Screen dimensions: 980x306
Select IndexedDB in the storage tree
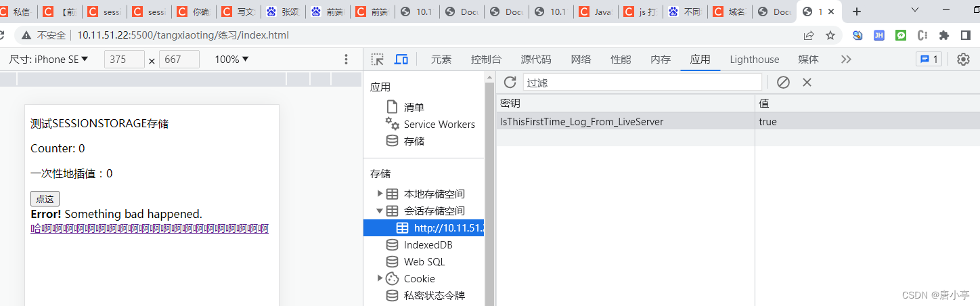(428, 244)
